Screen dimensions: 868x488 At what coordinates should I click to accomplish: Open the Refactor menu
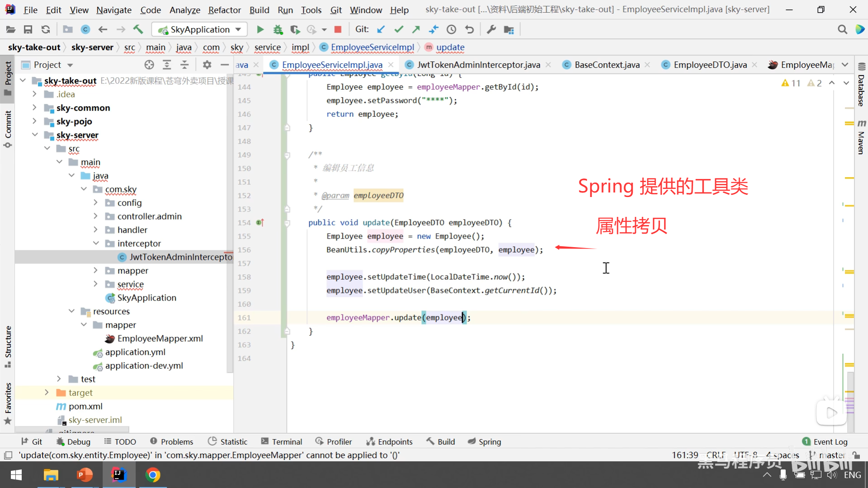click(x=224, y=9)
